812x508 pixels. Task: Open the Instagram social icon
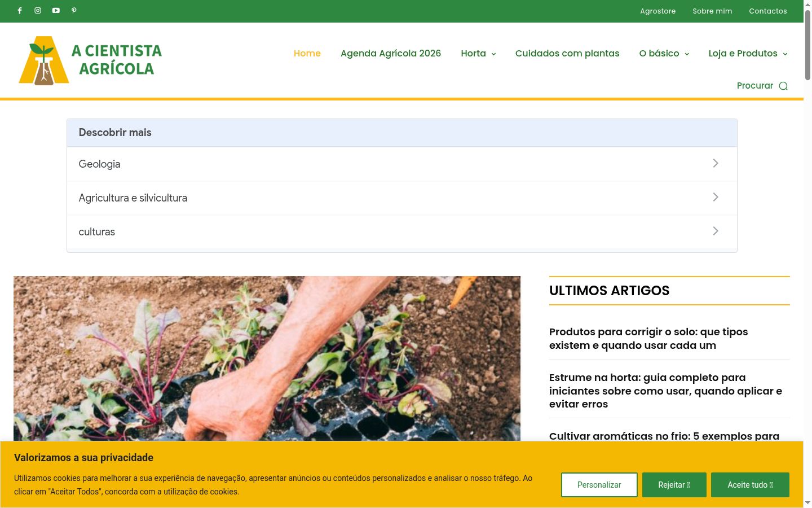pos(38,11)
